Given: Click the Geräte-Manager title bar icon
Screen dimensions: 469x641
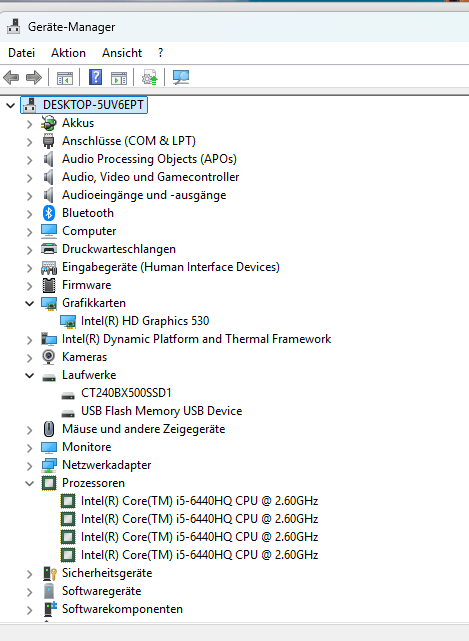Looking at the screenshot, I should click(13, 27).
